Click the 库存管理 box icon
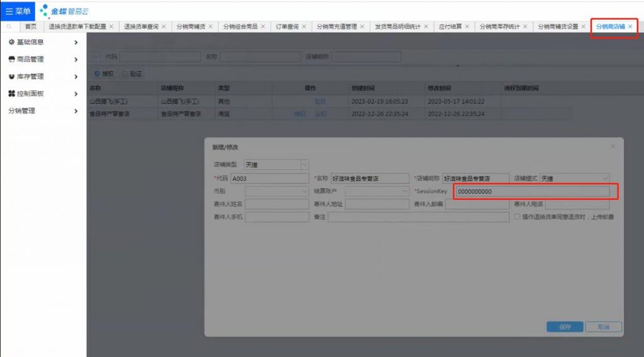Image resolution: width=644 pixels, height=357 pixels. [11, 77]
